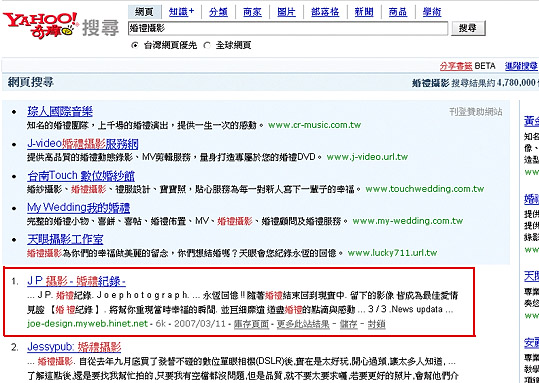Open the 知識+ tab

pos(182,12)
